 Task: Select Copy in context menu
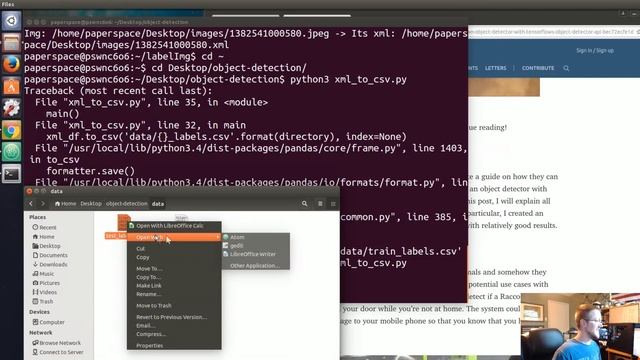[174, 257]
